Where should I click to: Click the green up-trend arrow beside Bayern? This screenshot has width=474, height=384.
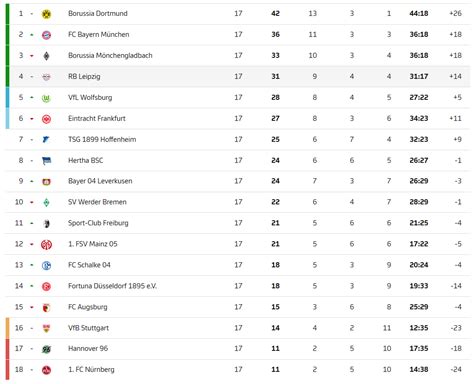(x=32, y=35)
